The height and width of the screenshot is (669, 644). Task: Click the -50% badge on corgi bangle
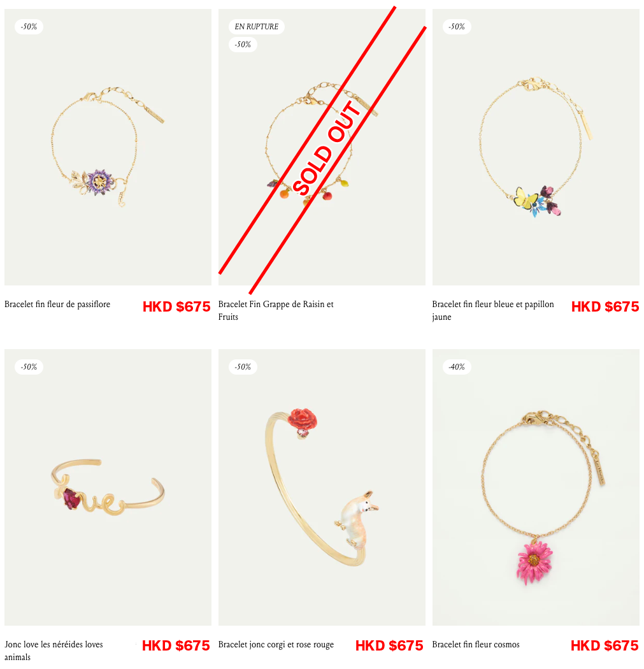(243, 367)
